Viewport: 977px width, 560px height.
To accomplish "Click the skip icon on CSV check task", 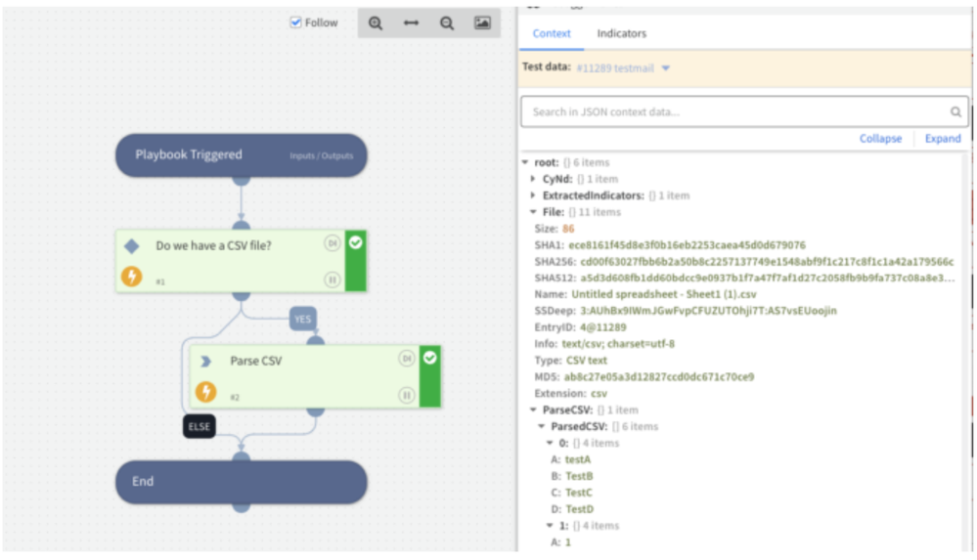I will (333, 243).
